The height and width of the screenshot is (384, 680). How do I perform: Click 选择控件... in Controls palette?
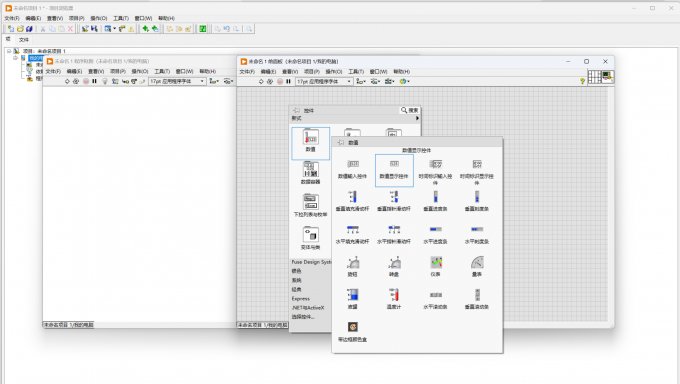coord(303,317)
